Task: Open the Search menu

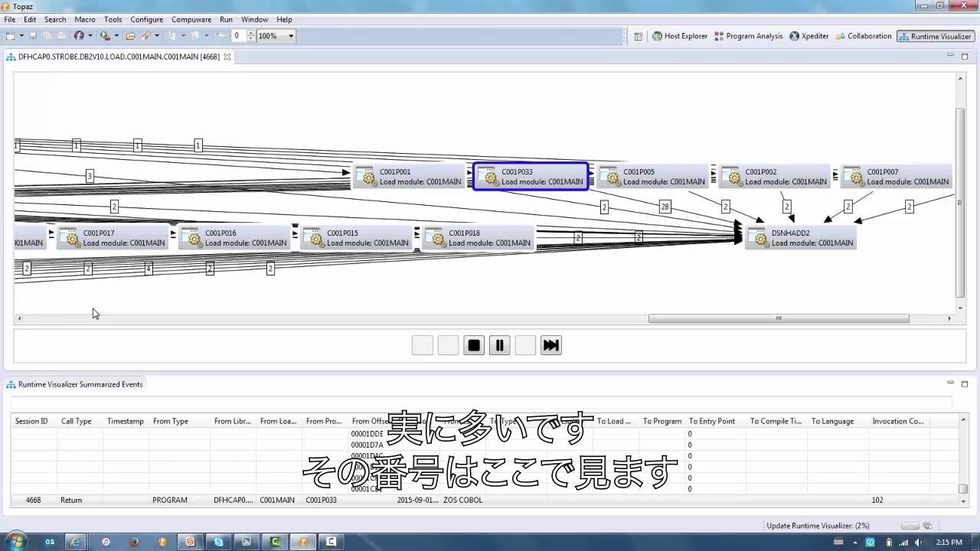Action: [x=55, y=19]
